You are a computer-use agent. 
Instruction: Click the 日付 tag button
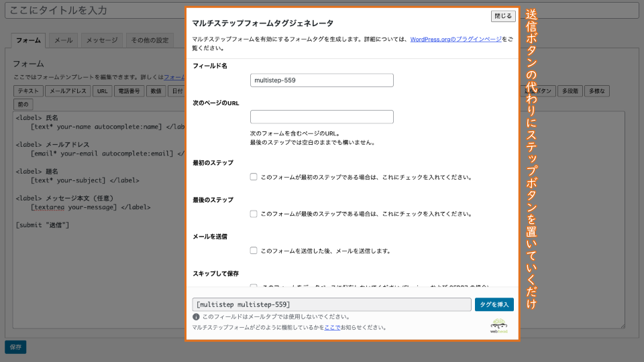[x=176, y=91]
